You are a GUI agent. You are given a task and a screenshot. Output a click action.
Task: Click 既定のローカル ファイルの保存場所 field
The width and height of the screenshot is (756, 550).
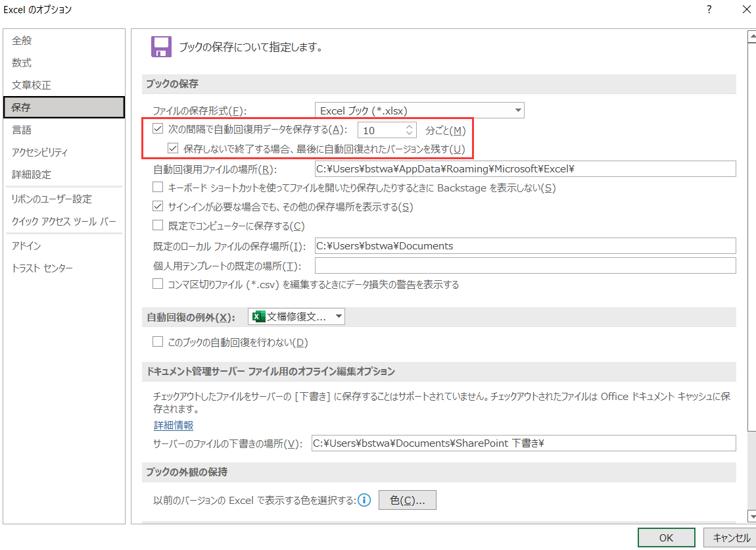(525, 245)
